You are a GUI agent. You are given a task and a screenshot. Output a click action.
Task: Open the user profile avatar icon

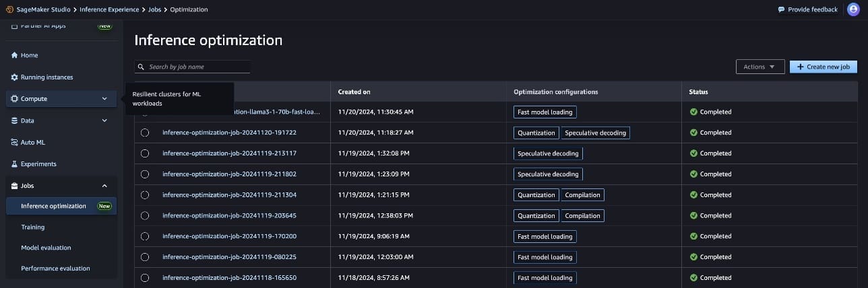click(x=852, y=9)
